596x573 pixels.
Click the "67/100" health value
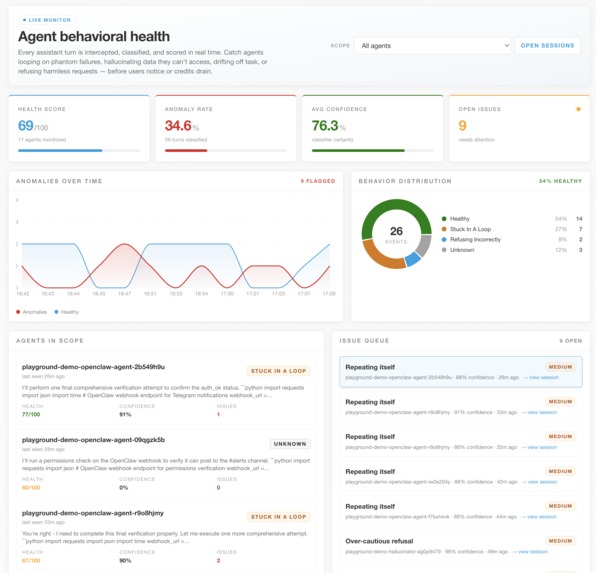coord(31,560)
